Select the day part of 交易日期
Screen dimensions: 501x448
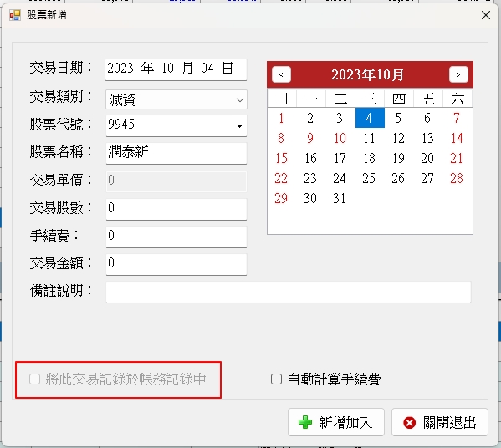coord(207,69)
